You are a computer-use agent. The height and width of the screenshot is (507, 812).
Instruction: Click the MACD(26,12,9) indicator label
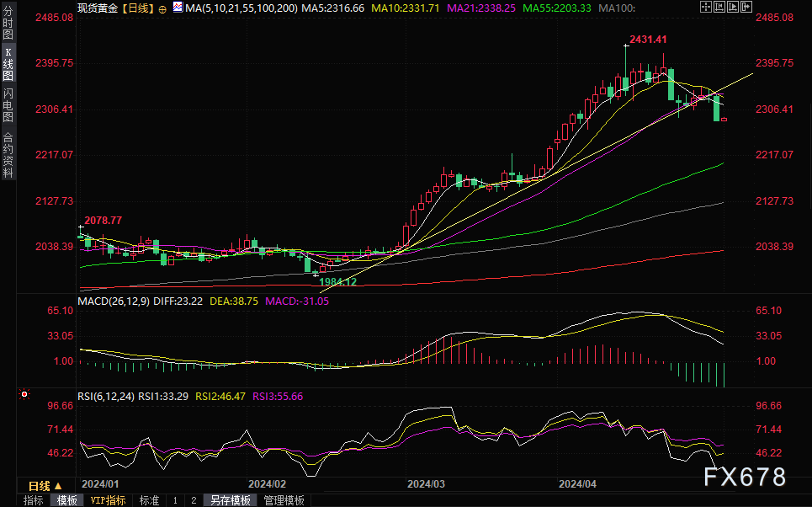(x=114, y=300)
